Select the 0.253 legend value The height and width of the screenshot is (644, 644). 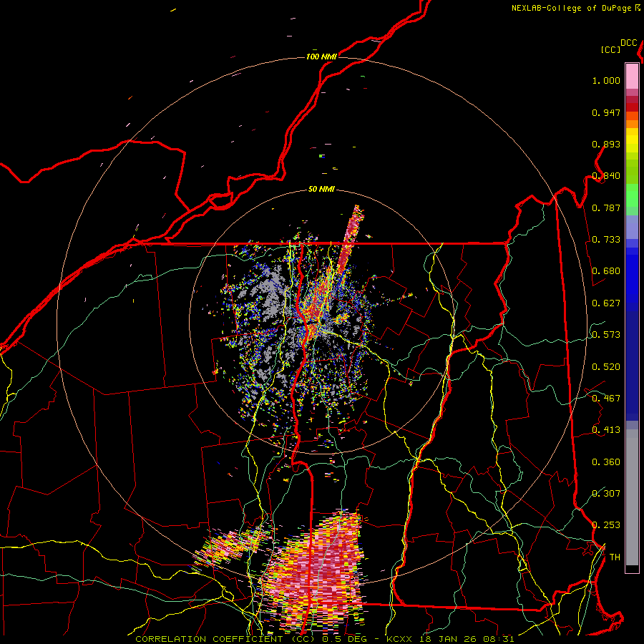606,525
